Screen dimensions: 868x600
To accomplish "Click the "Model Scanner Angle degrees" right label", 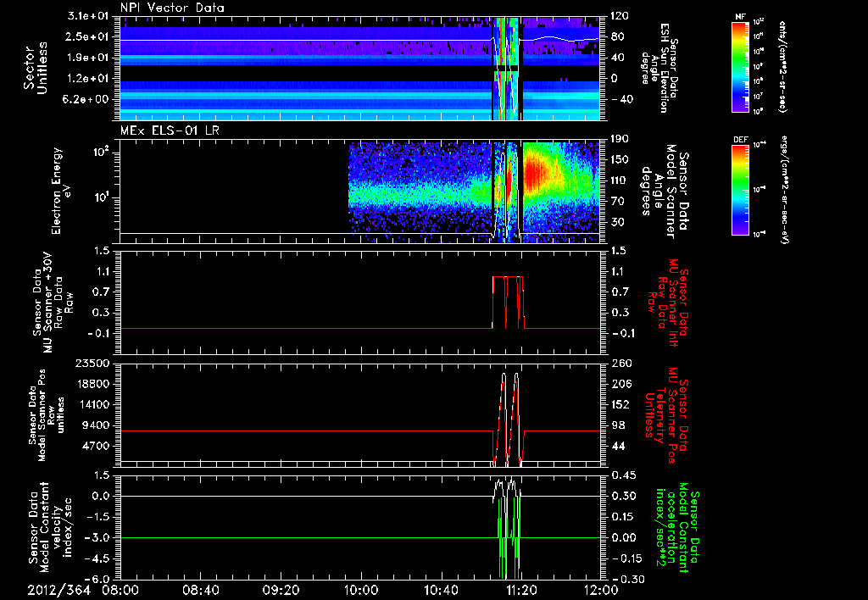I will (x=664, y=192).
